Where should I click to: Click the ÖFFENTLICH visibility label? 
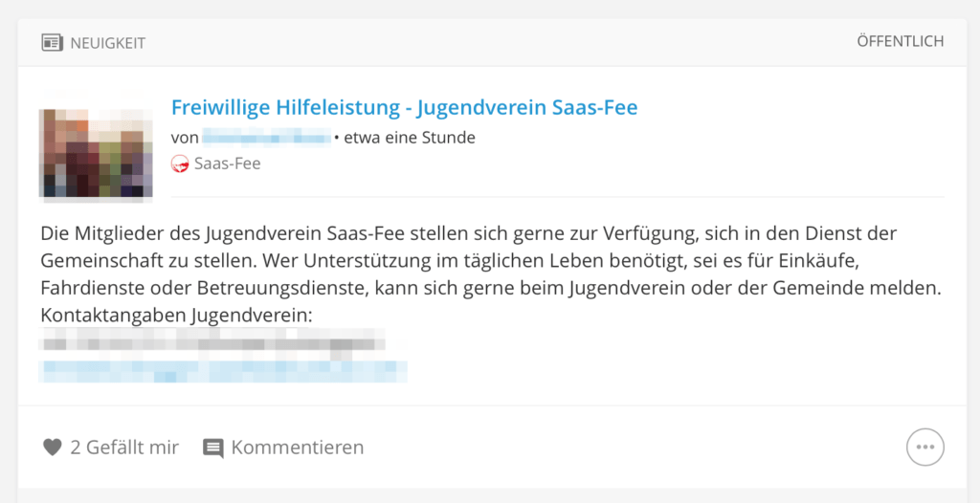(900, 42)
